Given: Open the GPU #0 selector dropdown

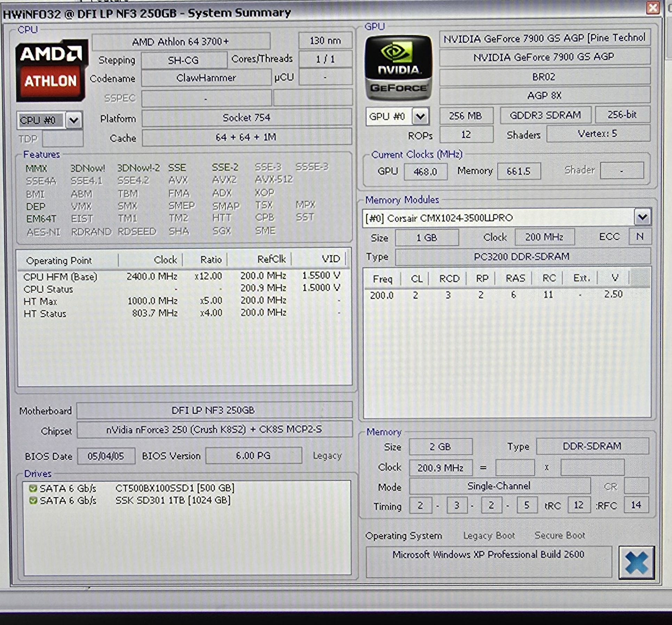Looking at the screenshot, I should [x=420, y=116].
